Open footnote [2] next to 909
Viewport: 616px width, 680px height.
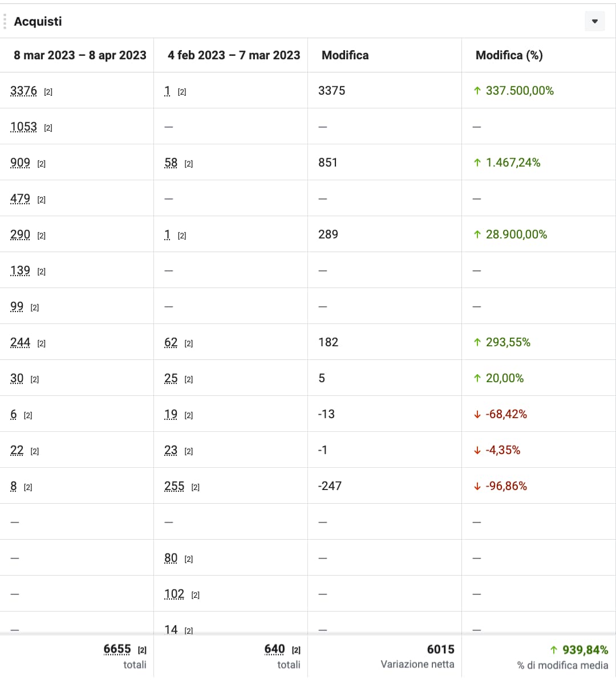[x=42, y=164]
